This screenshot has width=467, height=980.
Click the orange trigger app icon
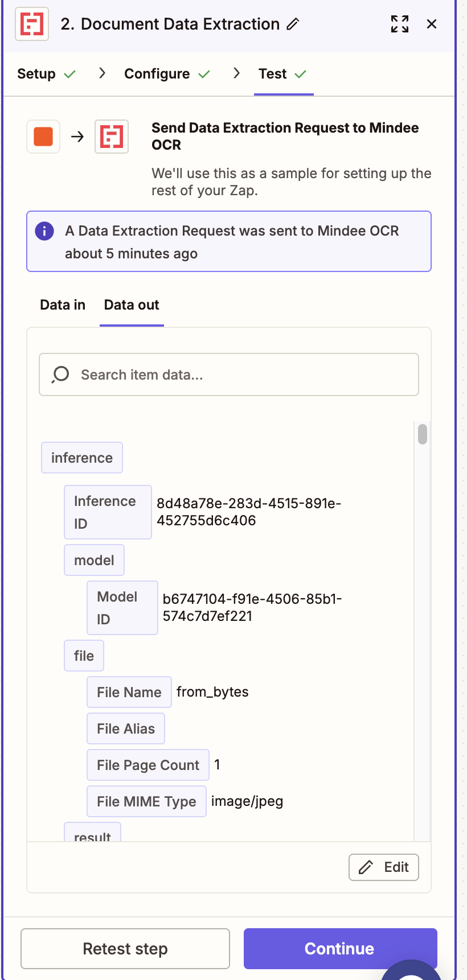tap(43, 137)
